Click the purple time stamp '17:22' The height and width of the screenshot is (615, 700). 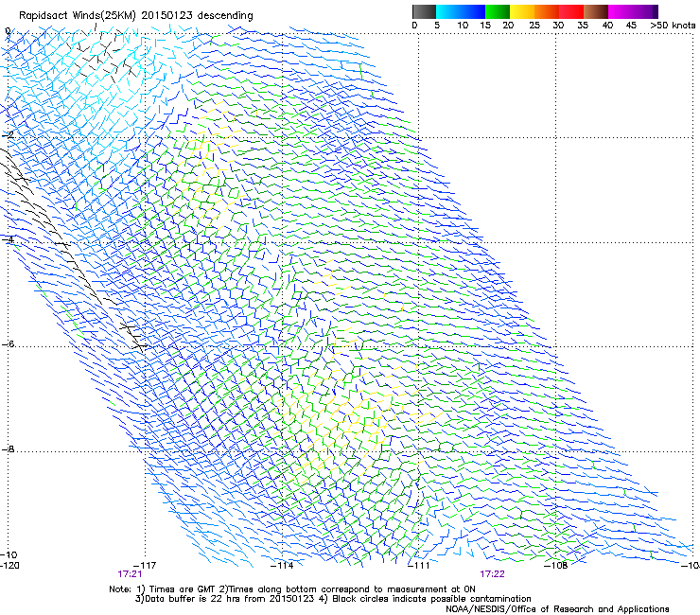coord(493,574)
